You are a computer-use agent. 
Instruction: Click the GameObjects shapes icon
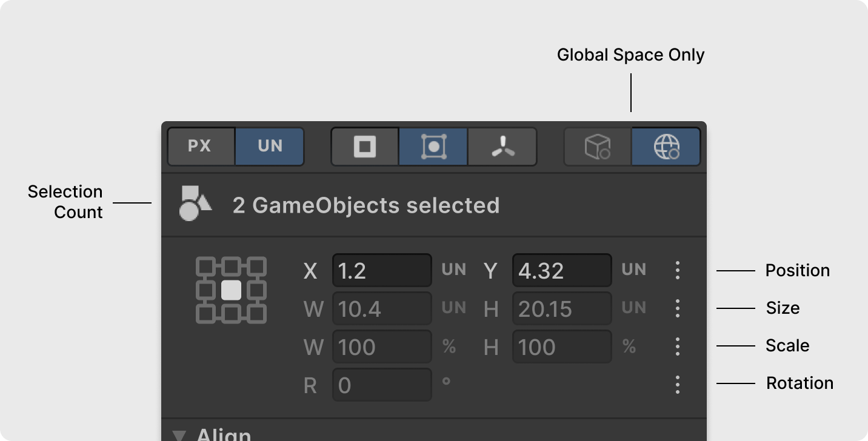195,204
